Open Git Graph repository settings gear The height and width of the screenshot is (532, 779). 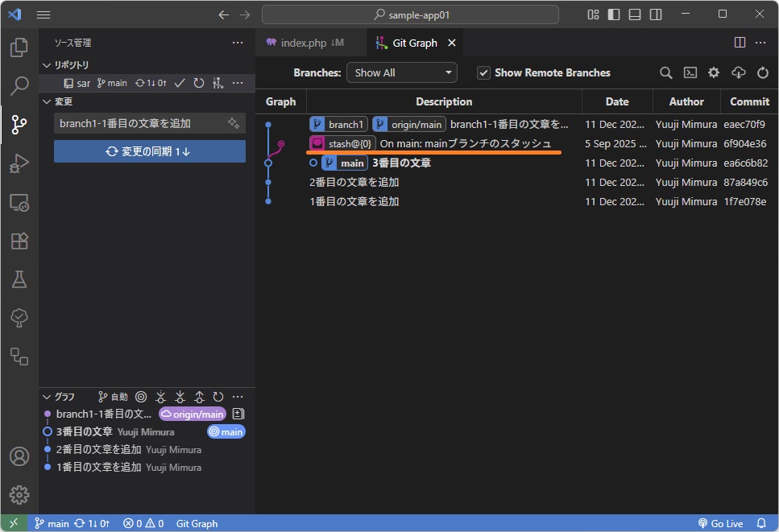click(714, 73)
